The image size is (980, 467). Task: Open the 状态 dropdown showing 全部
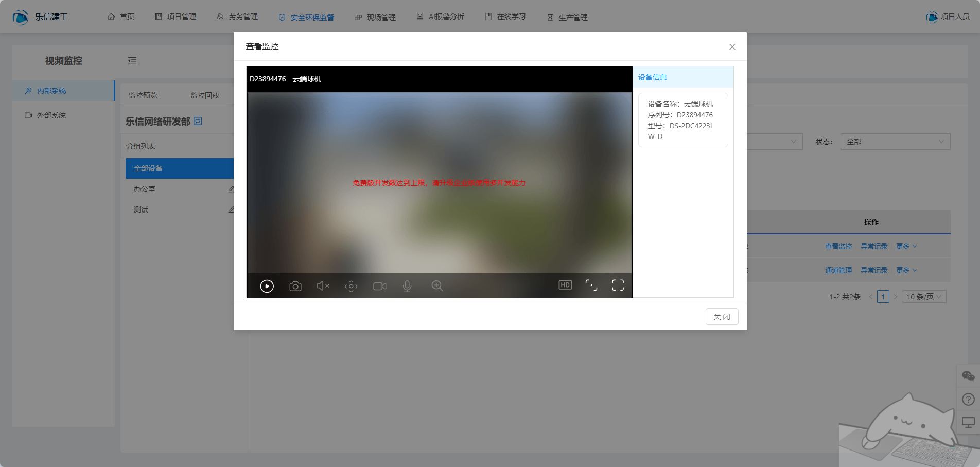click(x=895, y=142)
